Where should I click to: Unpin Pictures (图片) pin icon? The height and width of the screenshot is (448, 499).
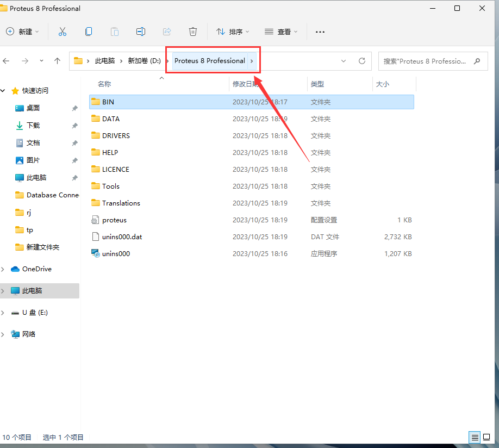coord(74,160)
